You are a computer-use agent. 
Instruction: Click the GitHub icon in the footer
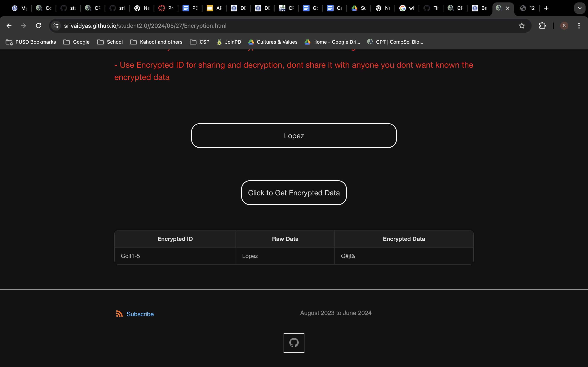294,343
